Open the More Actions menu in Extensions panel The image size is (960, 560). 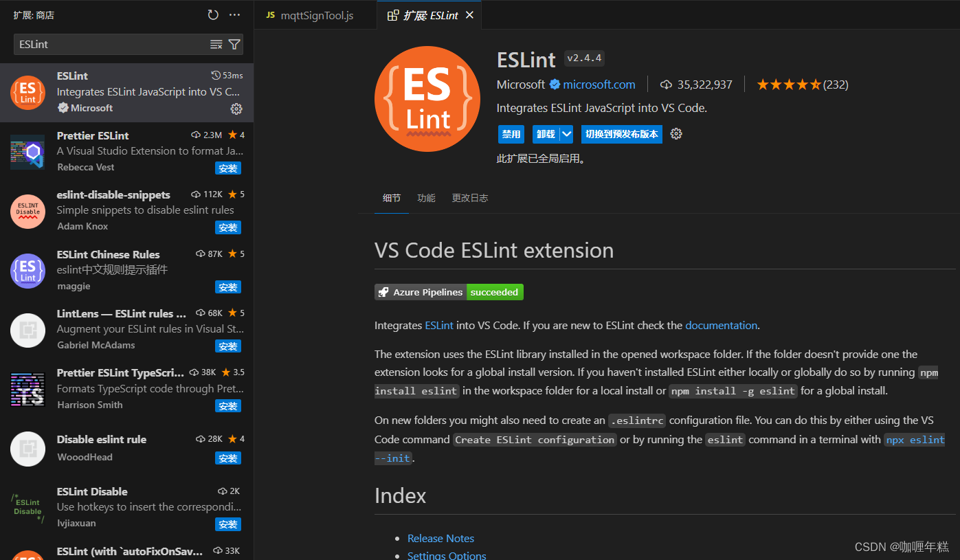tap(235, 14)
